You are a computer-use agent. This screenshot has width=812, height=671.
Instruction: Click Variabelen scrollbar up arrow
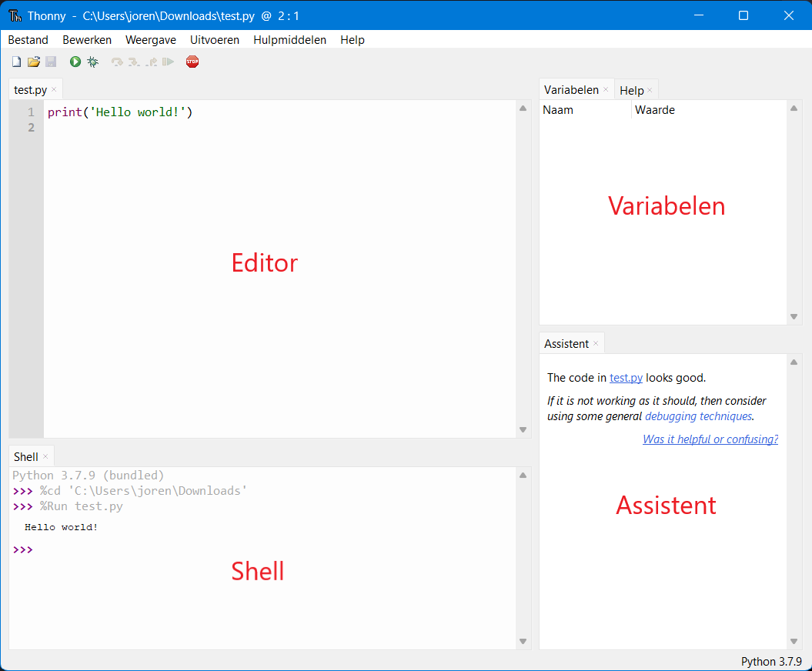794,108
